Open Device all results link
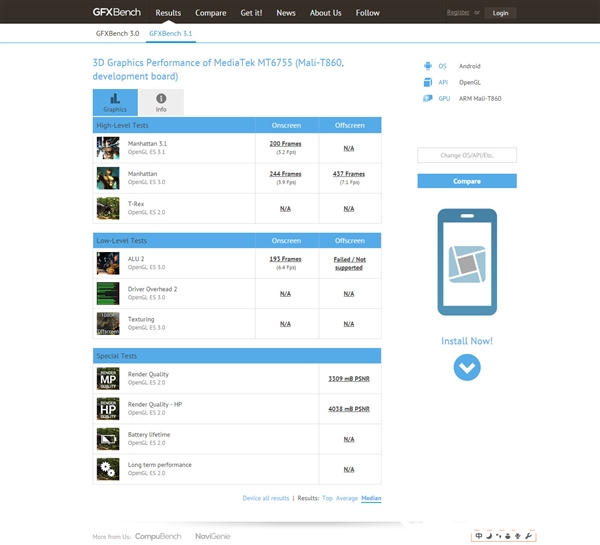Screen dimensions: 600x545 [x=266, y=498]
